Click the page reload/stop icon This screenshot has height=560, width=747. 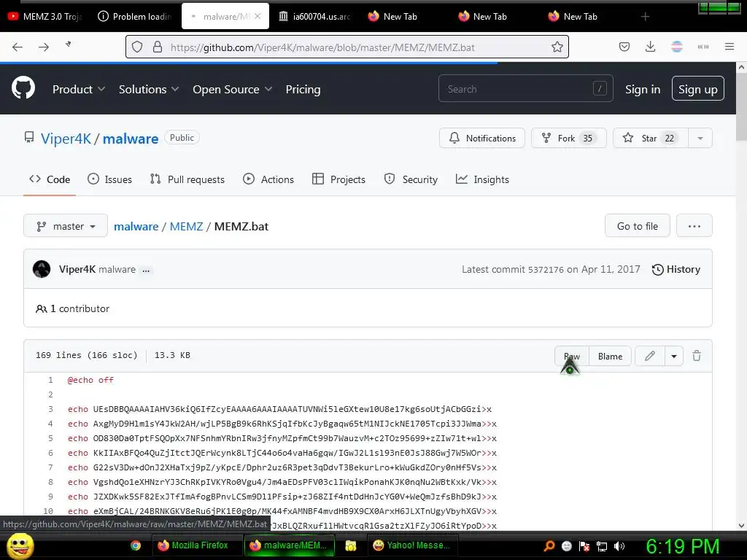click(69, 44)
